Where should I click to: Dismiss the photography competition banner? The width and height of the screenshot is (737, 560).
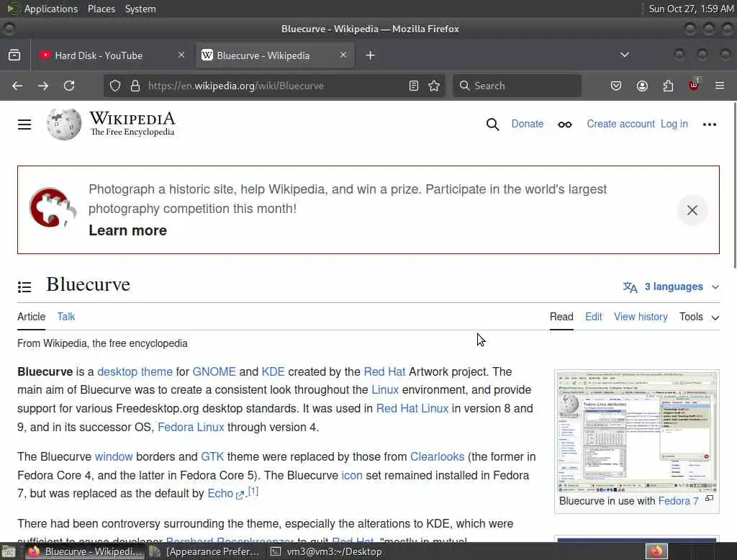[692, 210]
